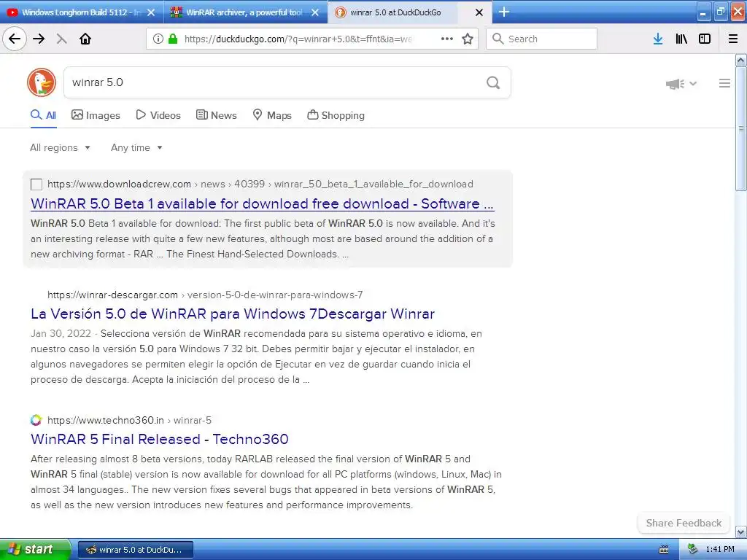The width and height of the screenshot is (747, 560).
Task: Click the techno360.in URL line
Action: click(x=129, y=420)
